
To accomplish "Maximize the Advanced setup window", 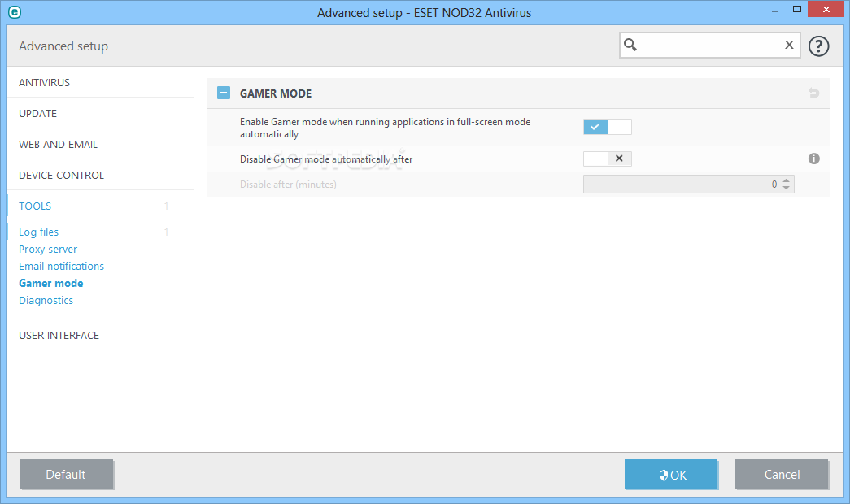I will (x=797, y=9).
